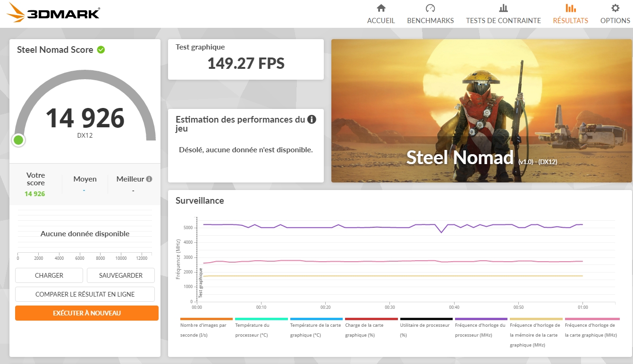
Task: Switch to the BENCHMARKS tab
Action: point(430,21)
